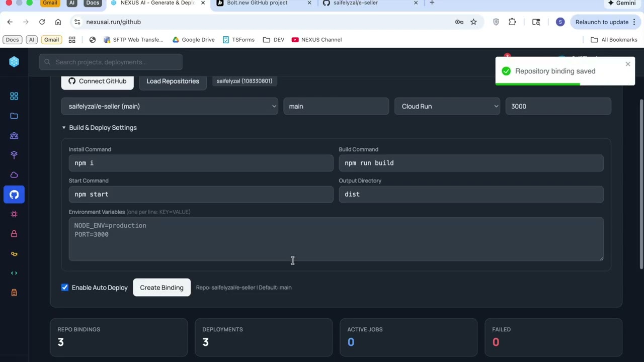Select the NEXUS AI browser tab
This screenshot has width=644, height=362.
[156, 4]
